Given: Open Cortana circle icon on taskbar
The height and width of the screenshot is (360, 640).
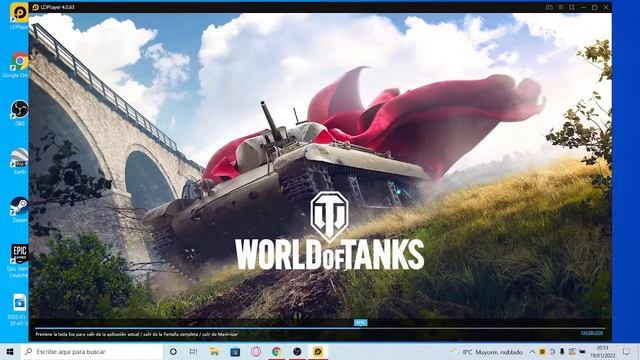Looking at the screenshot, I should click(173, 351).
